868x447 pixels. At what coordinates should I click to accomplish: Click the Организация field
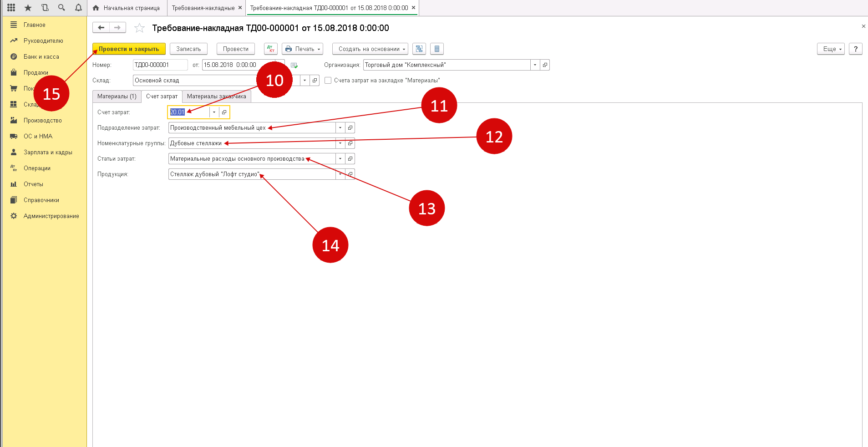click(447, 65)
